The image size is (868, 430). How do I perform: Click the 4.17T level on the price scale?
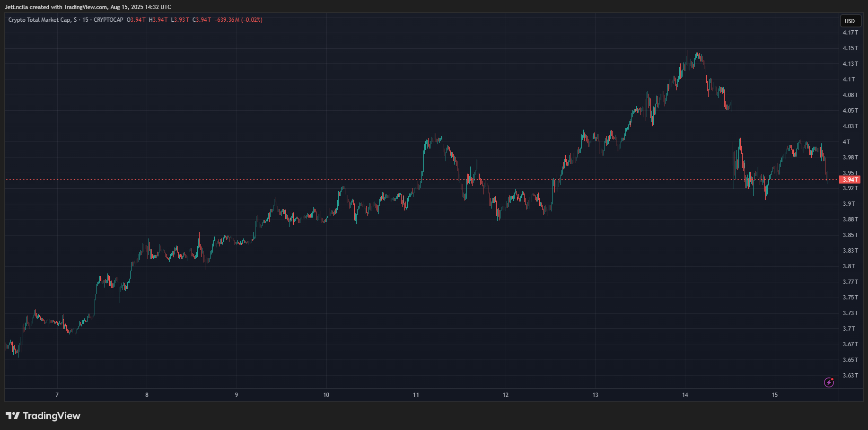click(849, 32)
